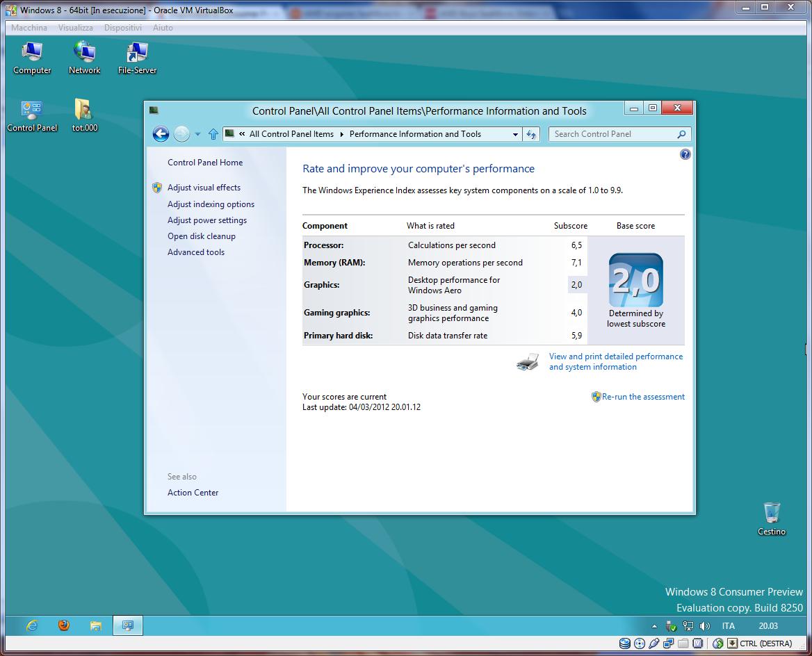Go to Control Panel Home
812x656 pixels.
tap(205, 163)
